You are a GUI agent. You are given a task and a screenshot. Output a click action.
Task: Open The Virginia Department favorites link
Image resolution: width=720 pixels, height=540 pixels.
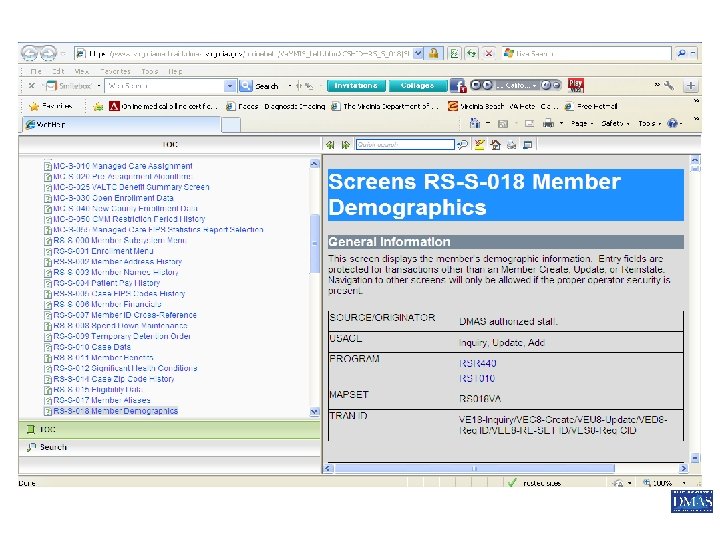pos(385,107)
